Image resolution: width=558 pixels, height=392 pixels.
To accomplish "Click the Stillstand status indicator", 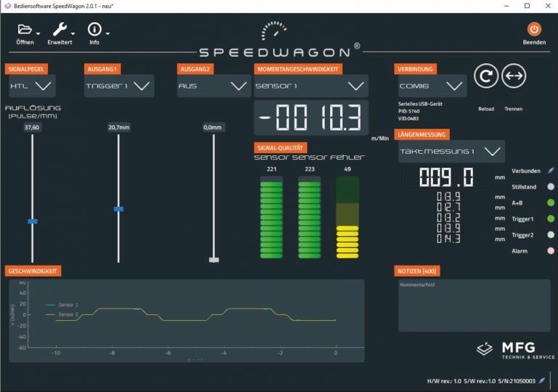I will coord(551,187).
